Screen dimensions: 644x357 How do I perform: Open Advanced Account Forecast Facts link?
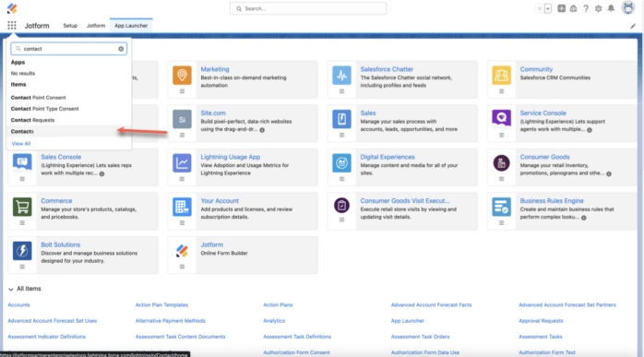[431, 305]
